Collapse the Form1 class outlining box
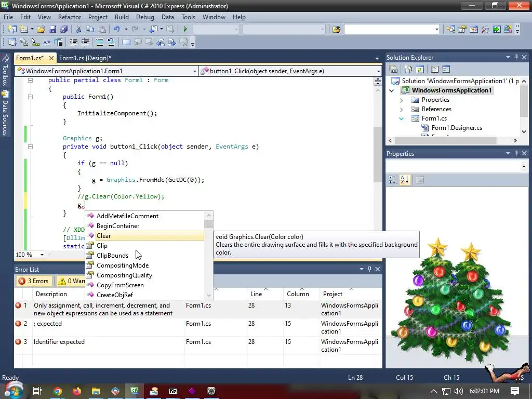Screen dimensions: 532x399 [x=30, y=80]
